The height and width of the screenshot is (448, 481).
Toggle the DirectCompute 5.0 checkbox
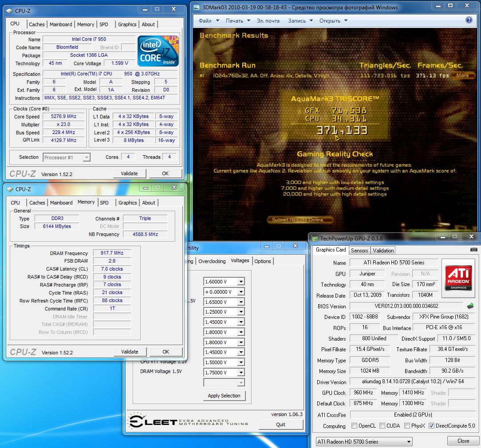coord(431,426)
